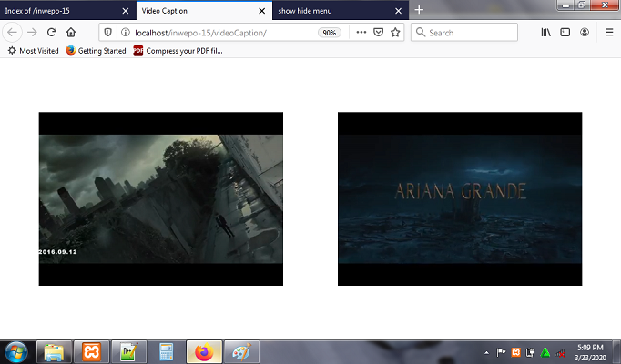The height and width of the screenshot is (364, 621).
Task: Switch to 'show hide menu' tab
Action: pos(333,10)
